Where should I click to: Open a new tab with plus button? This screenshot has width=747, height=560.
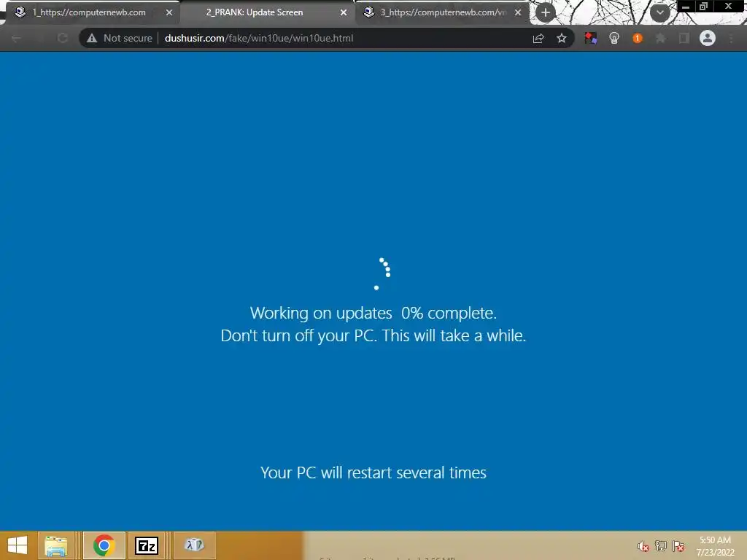(x=546, y=13)
